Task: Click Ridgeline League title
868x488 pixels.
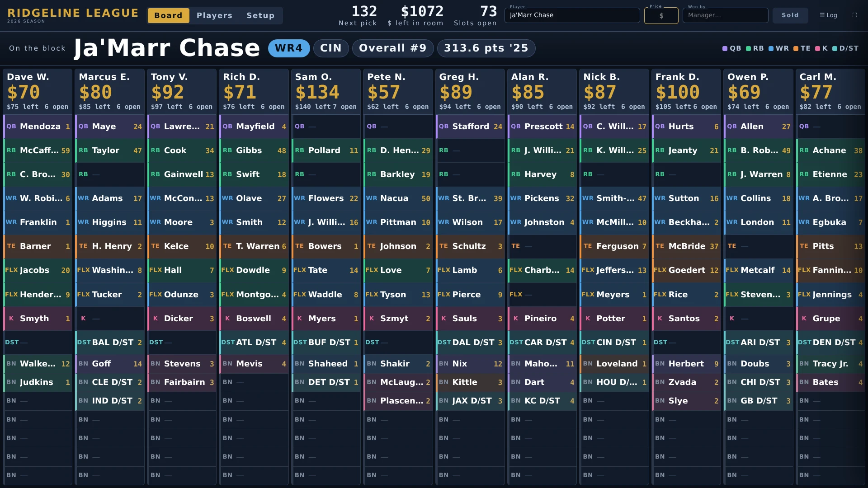Action: pos(73,13)
